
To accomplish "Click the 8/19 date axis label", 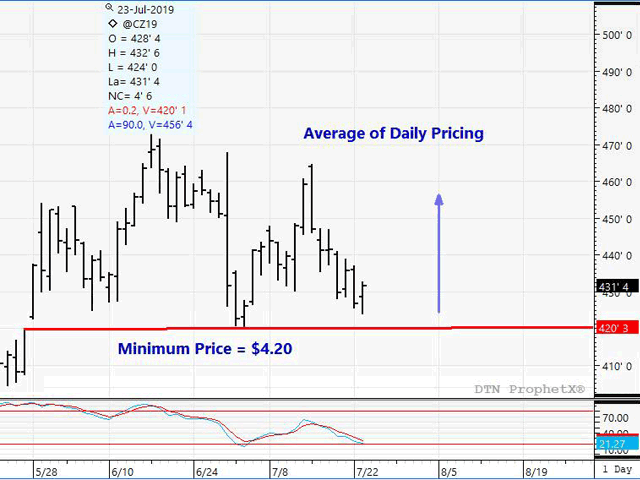I will [x=536, y=472].
